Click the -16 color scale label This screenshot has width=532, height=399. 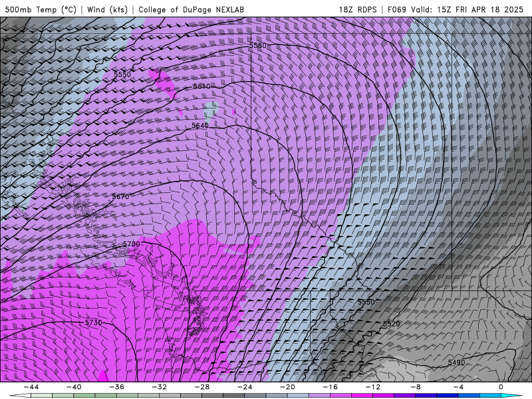click(x=330, y=387)
